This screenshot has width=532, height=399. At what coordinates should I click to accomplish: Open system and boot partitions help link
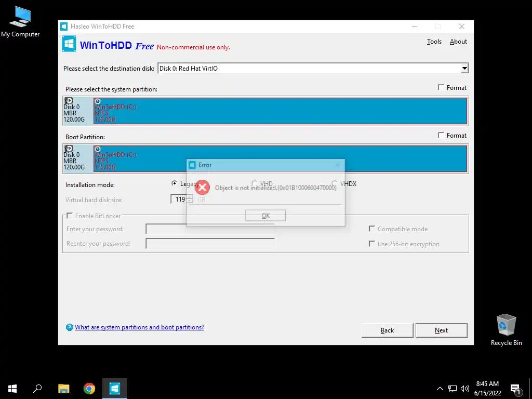click(139, 327)
